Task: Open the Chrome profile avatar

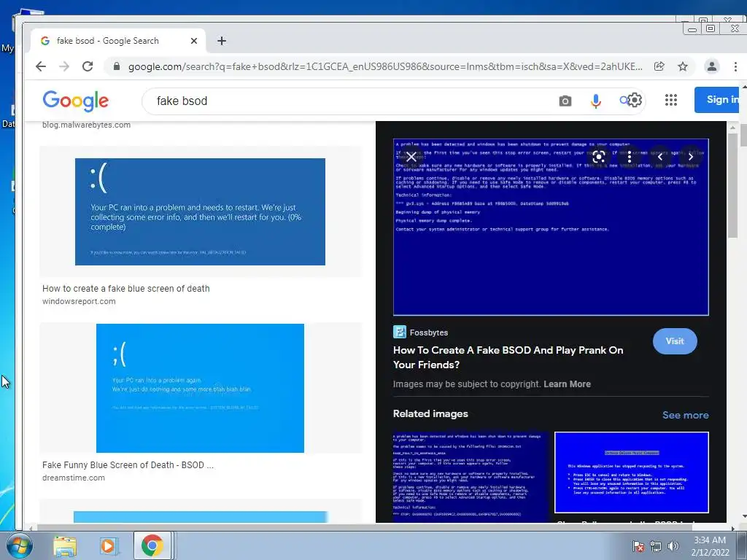Action: click(x=712, y=66)
